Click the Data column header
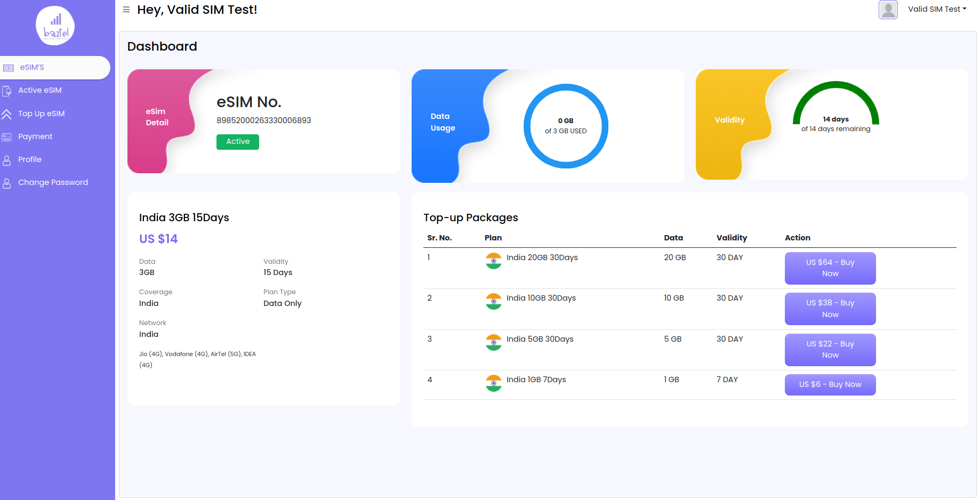This screenshot has height=500, width=980. (673, 238)
